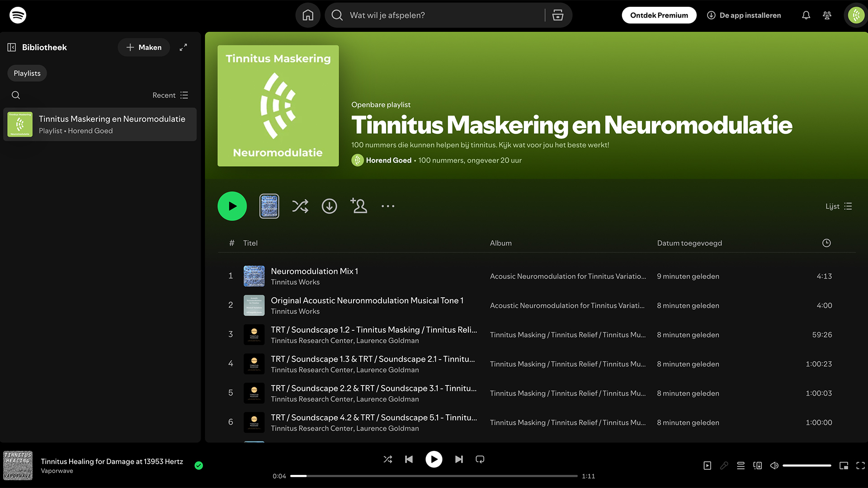Click the Ontdek Premium button
868x488 pixels.
click(659, 15)
